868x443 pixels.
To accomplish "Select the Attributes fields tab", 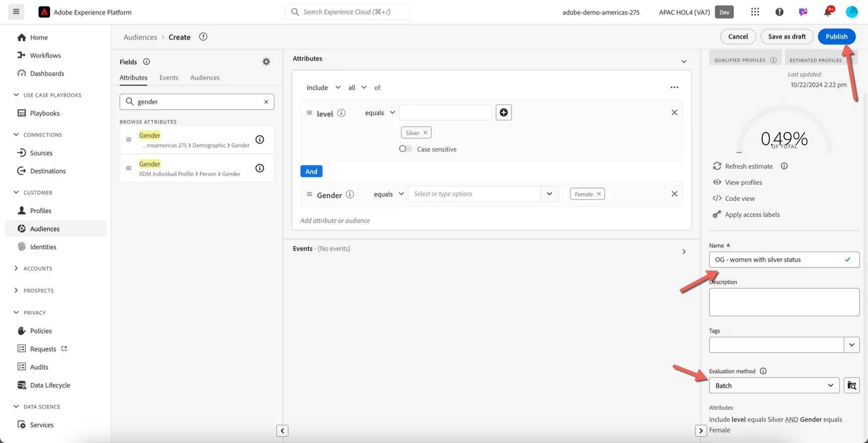I will click(134, 77).
